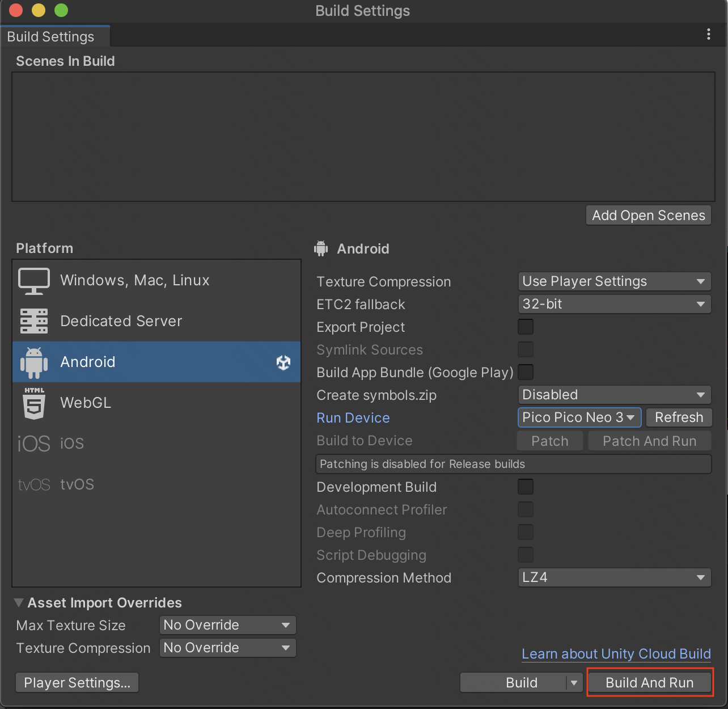Open the three-dot window options menu
Screen dimensions: 728x709
(x=709, y=35)
